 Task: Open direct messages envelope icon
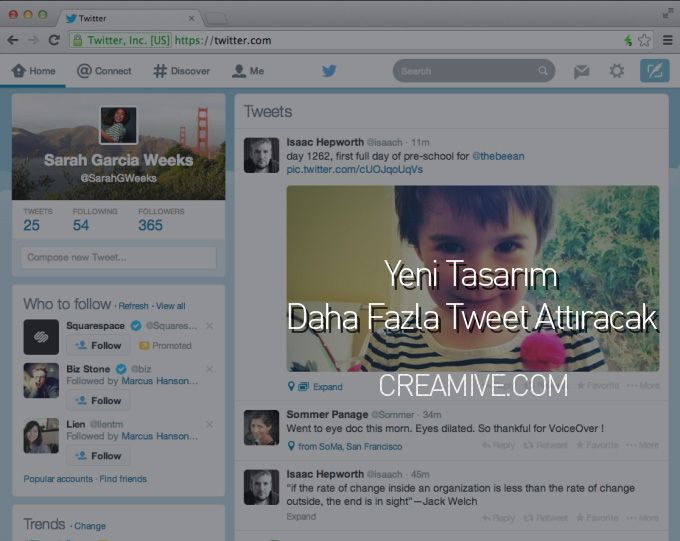(581, 71)
